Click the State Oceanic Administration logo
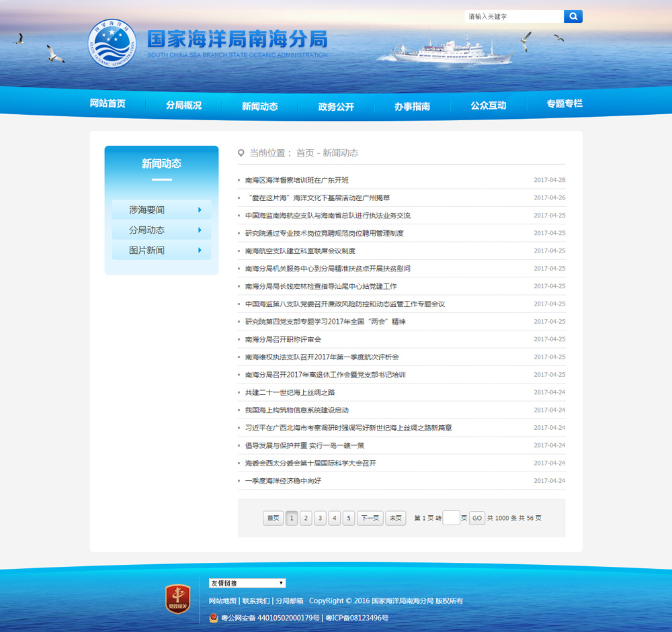The image size is (672, 632). (112, 44)
